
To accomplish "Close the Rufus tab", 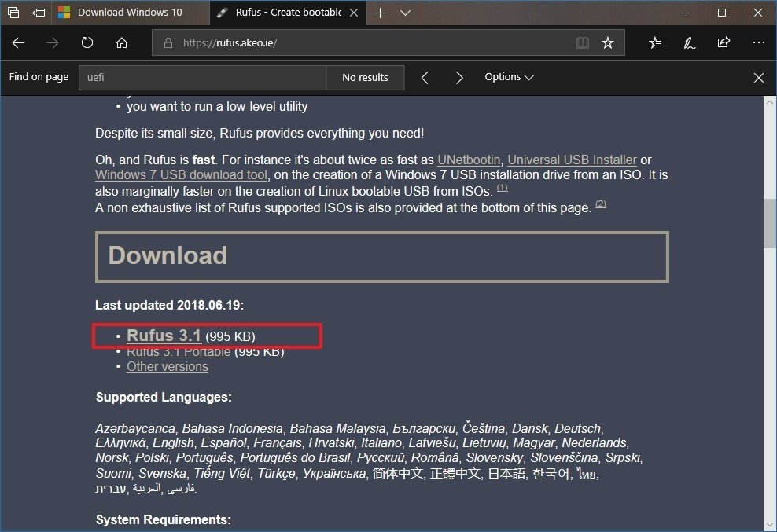I will 354,13.
